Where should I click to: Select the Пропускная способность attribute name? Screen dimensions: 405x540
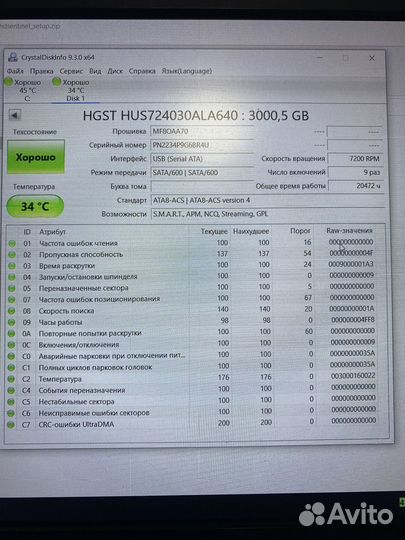point(81,255)
